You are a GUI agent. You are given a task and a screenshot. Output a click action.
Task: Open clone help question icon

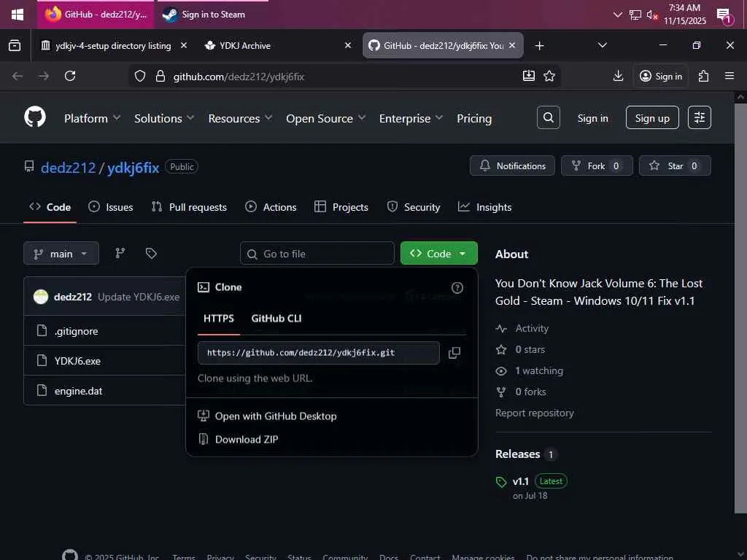[x=457, y=287]
